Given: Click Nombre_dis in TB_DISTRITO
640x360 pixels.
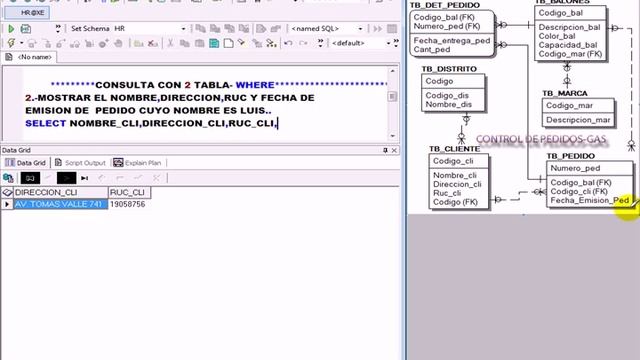Looking at the screenshot, I should (x=449, y=104).
